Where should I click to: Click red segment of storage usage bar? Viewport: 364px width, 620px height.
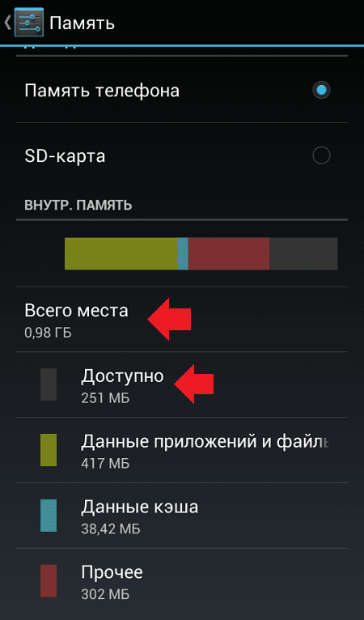tap(229, 253)
